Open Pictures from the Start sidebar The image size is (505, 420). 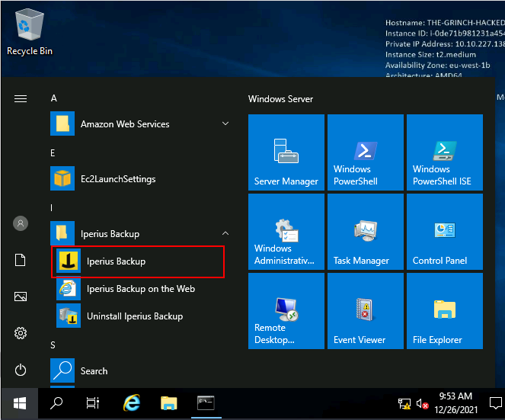(x=21, y=297)
